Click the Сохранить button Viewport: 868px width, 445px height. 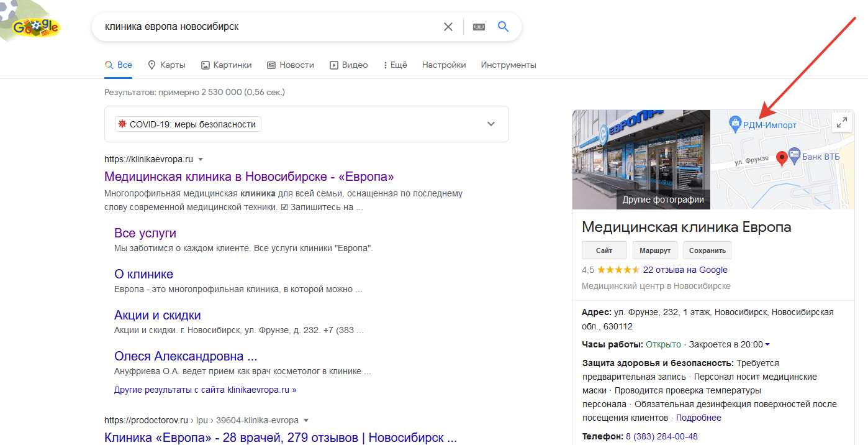(x=707, y=250)
